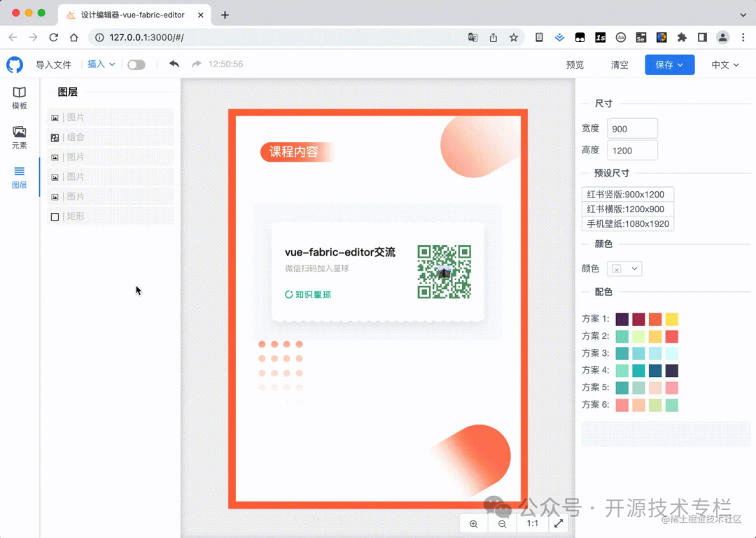756x538 pixels.
Task: Open the 模板 templates sidebar panel
Action: coord(20,98)
